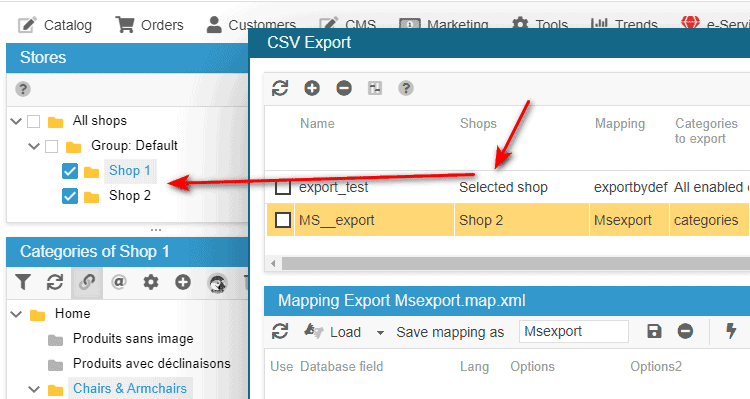Remove selected export with minus icon
Image resolution: width=750 pixels, height=399 pixels.
point(344,89)
